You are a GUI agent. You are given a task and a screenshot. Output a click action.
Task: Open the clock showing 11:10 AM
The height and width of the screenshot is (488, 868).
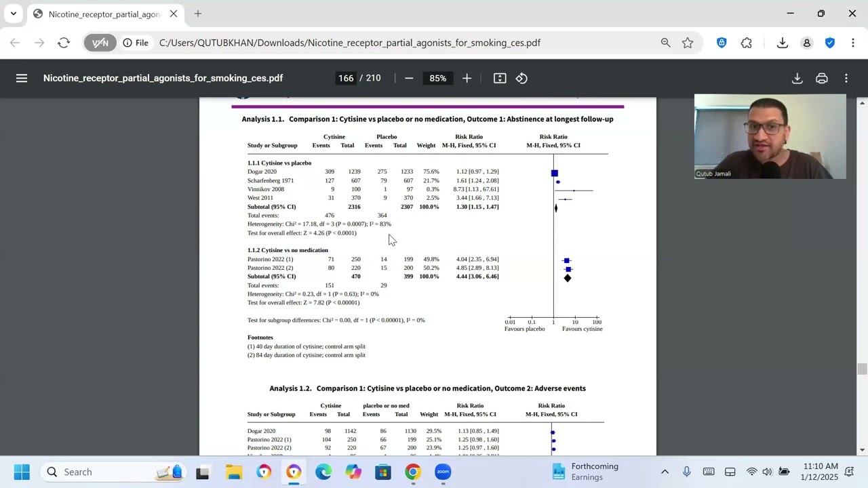coord(819,472)
